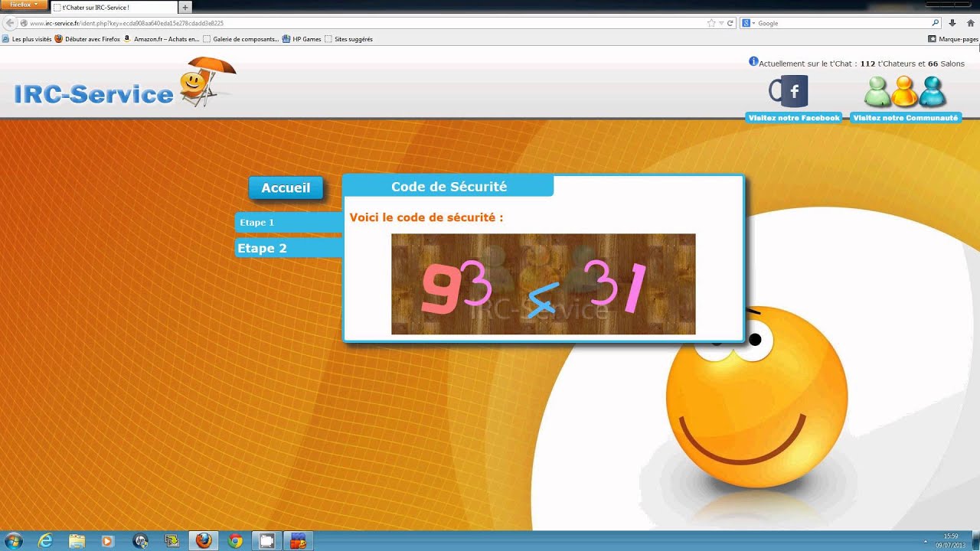Select the Etape 2 step tab
The width and height of the screenshot is (980, 551).
point(289,248)
